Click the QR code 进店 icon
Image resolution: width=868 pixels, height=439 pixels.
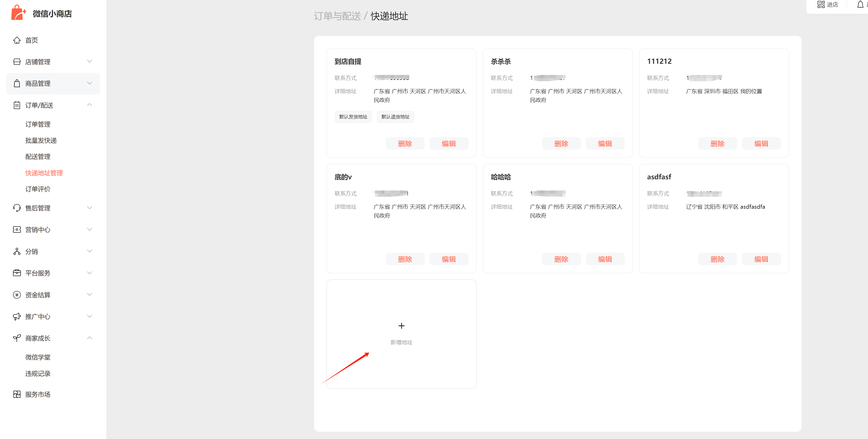click(x=821, y=5)
